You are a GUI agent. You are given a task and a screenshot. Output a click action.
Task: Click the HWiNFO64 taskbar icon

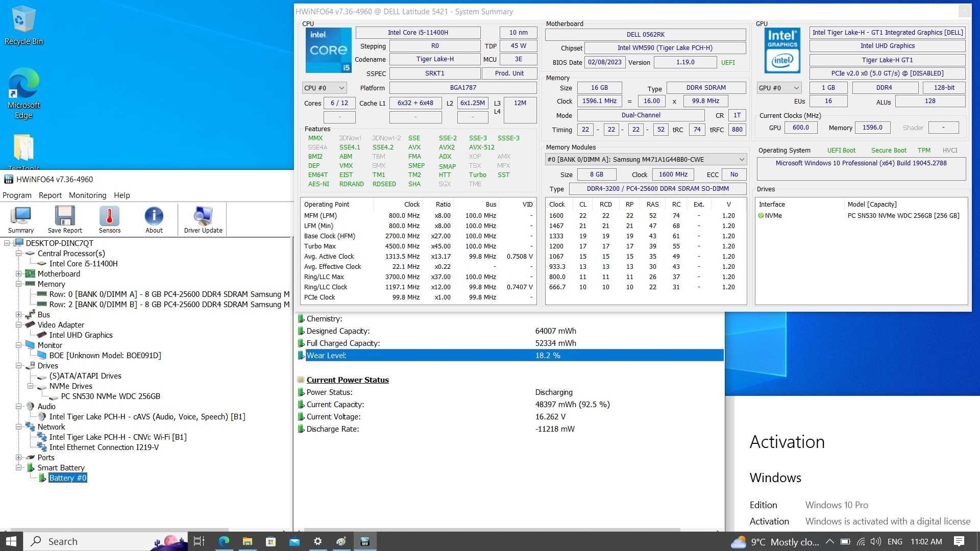click(364, 541)
